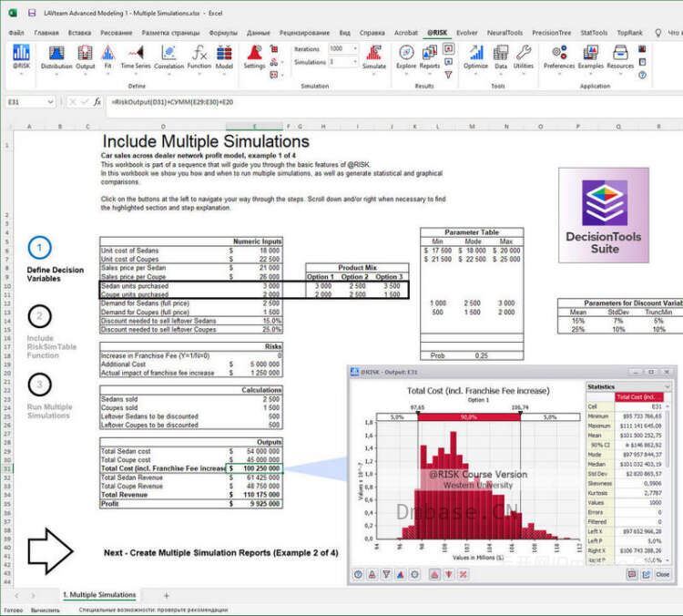
Task: Add a new sheet with plus button
Action: pos(166,595)
